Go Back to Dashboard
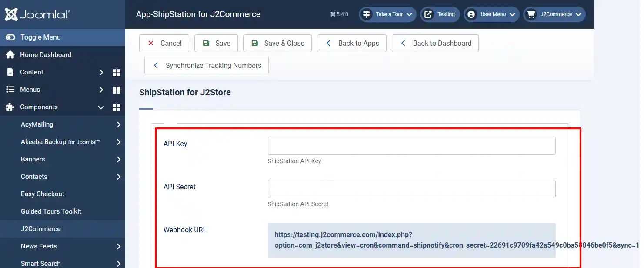644x268 pixels. (x=435, y=43)
